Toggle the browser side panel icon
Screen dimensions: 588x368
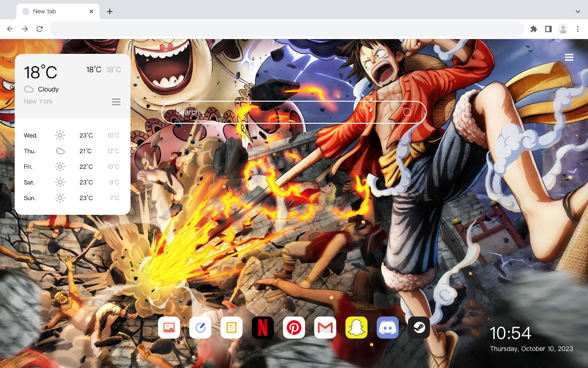tap(548, 29)
